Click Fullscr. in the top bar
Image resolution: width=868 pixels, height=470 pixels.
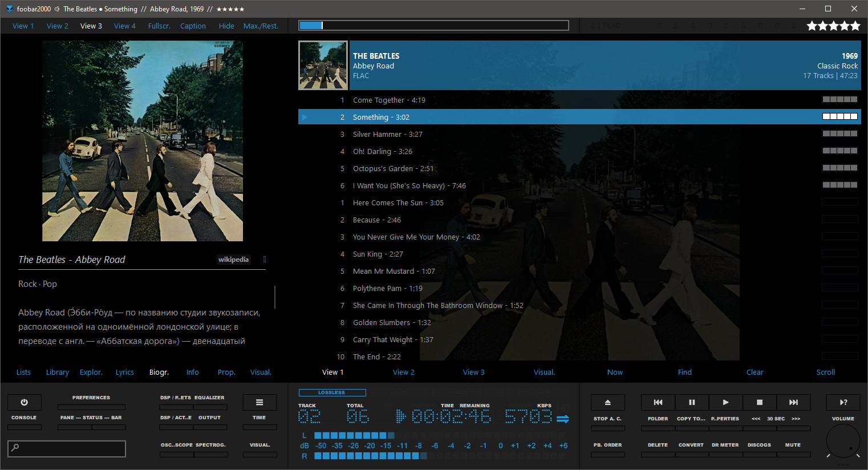[159, 26]
